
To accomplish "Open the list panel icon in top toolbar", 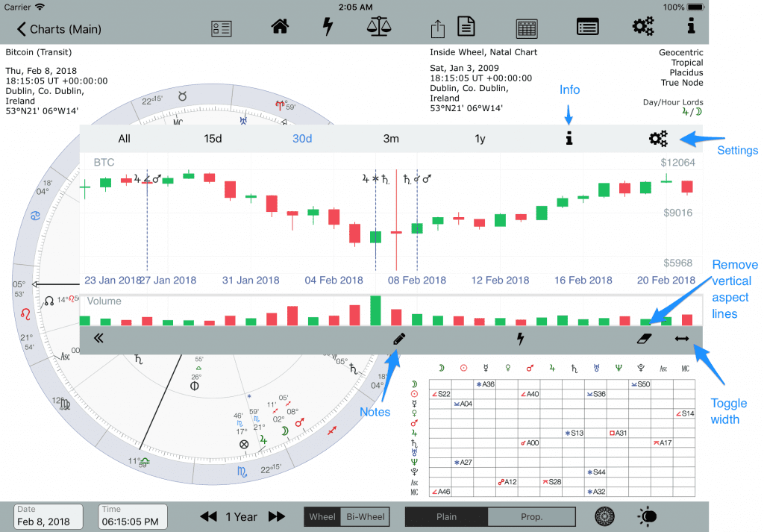I will click(x=588, y=27).
